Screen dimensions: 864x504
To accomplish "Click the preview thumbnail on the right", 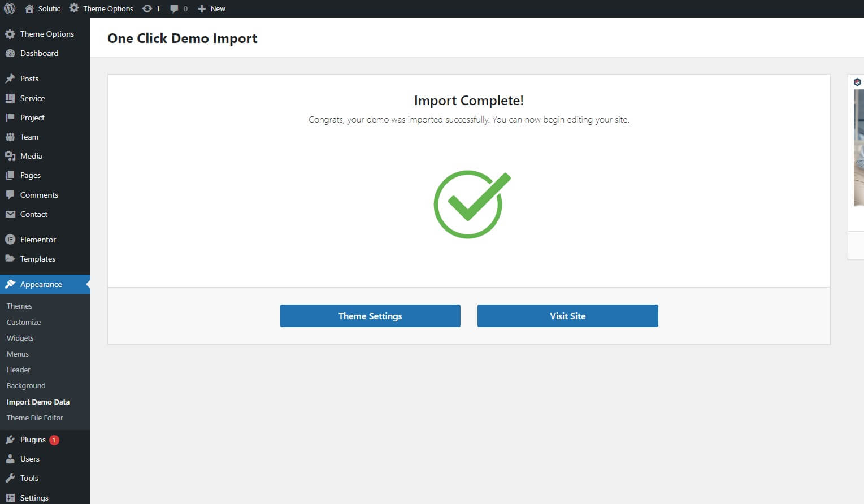I will tap(858, 148).
